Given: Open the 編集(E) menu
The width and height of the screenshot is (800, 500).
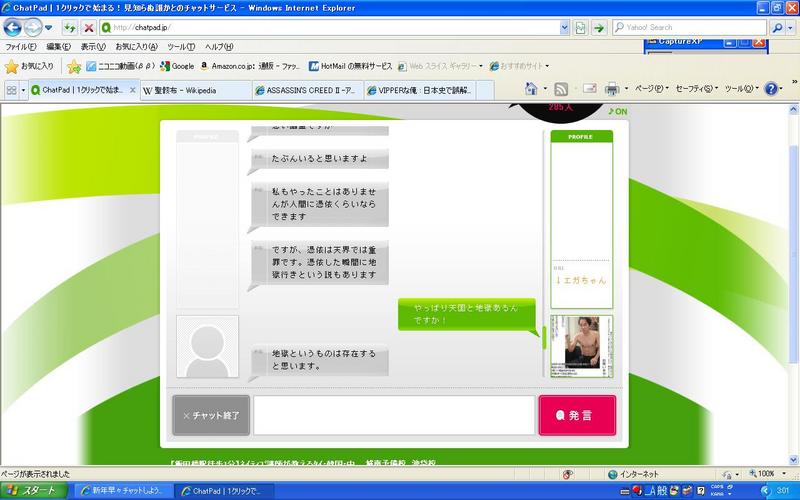Looking at the screenshot, I should (x=58, y=46).
